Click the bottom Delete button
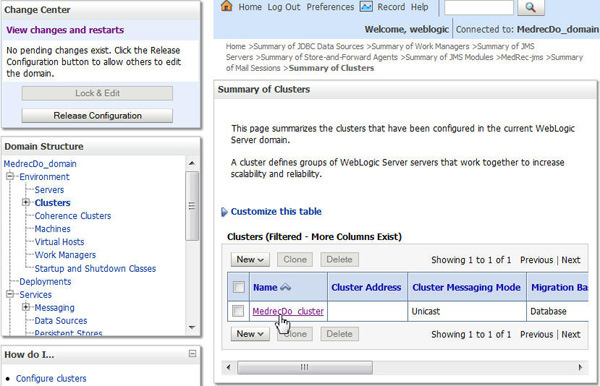600x386 pixels. coord(339,334)
